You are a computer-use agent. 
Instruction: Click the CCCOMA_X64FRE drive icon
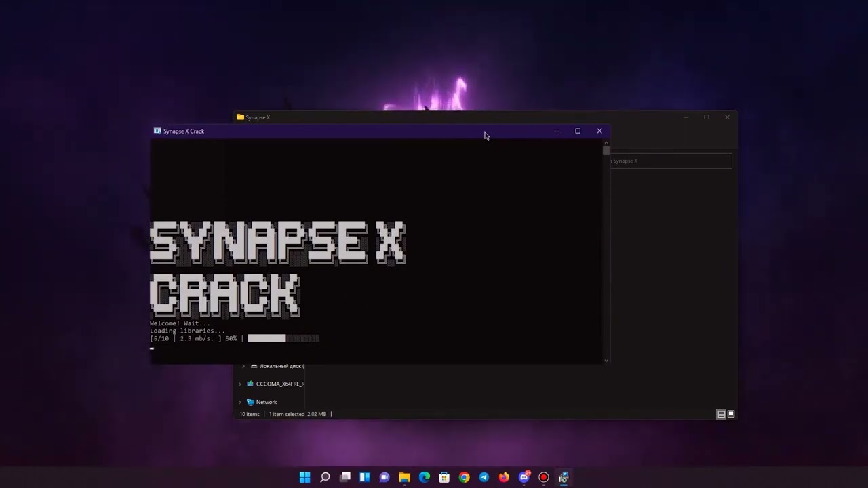coord(250,384)
